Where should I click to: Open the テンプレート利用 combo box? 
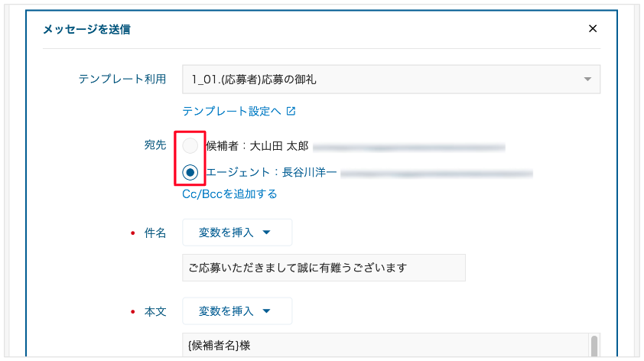(390, 80)
